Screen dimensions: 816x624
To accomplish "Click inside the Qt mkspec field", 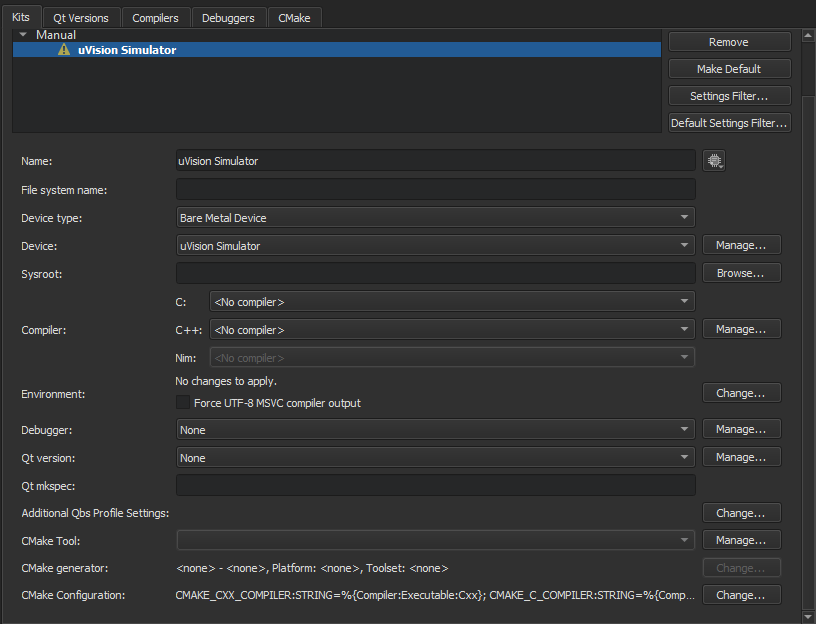I will click(x=435, y=484).
